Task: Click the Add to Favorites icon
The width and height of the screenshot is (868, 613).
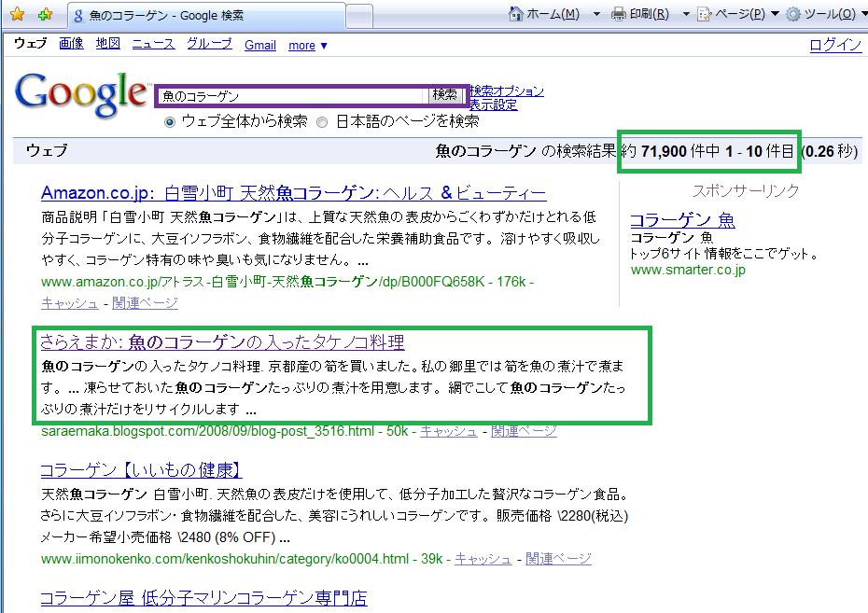Action: click(46, 14)
